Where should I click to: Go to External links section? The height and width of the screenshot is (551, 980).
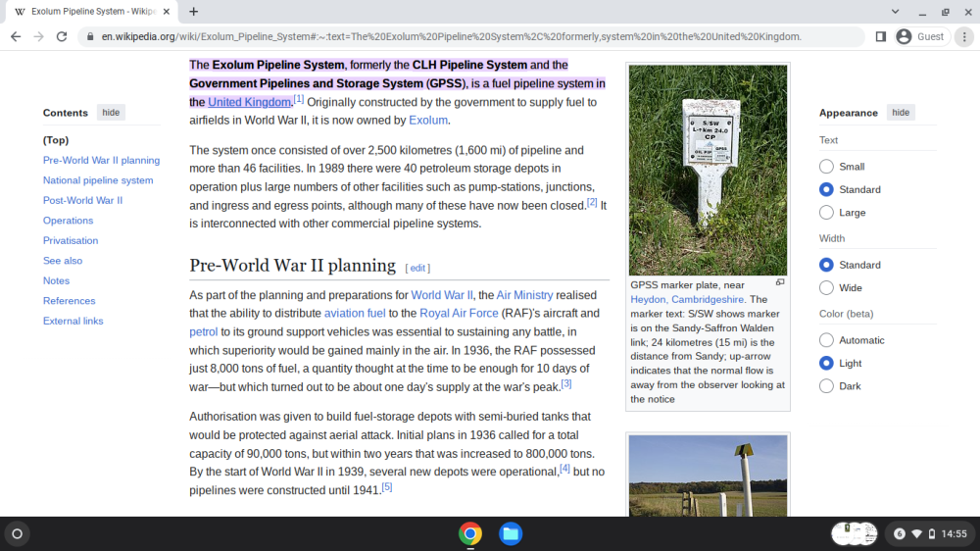(73, 321)
